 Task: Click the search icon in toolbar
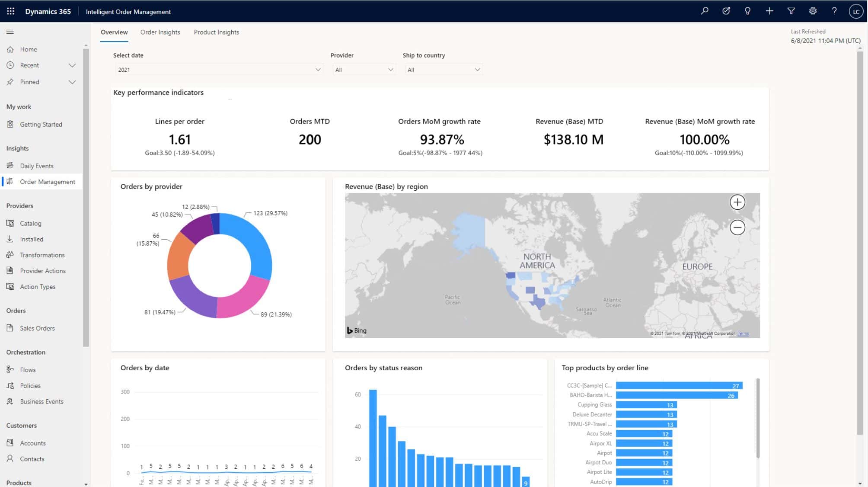(x=704, y=11)
